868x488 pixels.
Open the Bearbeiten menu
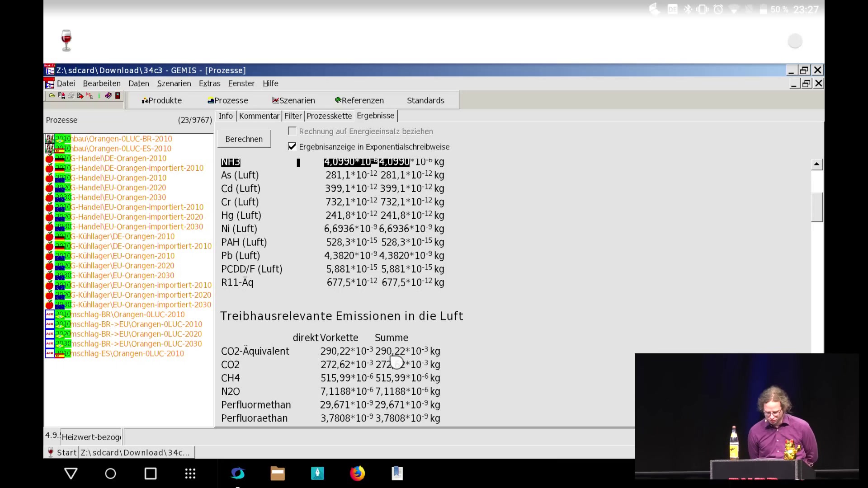point(102,84)
